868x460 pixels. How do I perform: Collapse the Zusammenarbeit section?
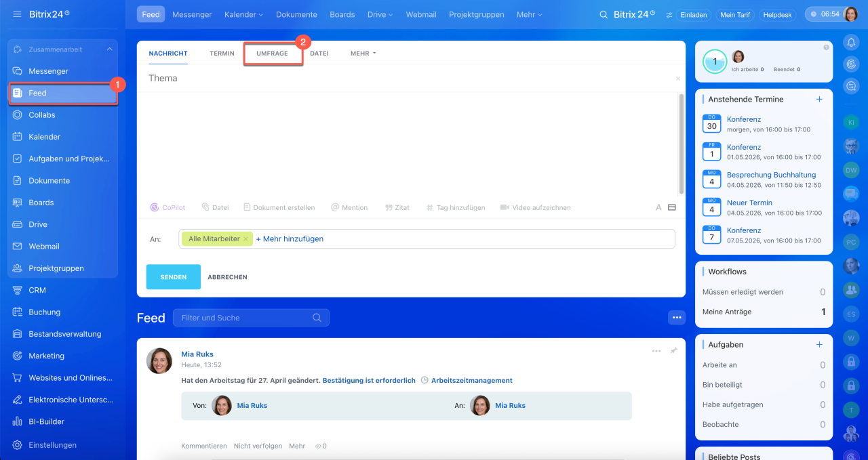tap(109, 49)
